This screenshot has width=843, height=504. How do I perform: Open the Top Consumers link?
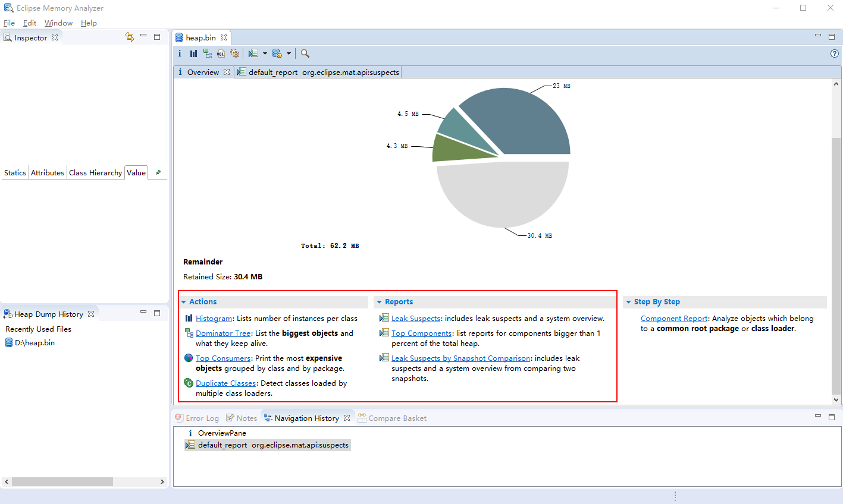pos(223,358)
